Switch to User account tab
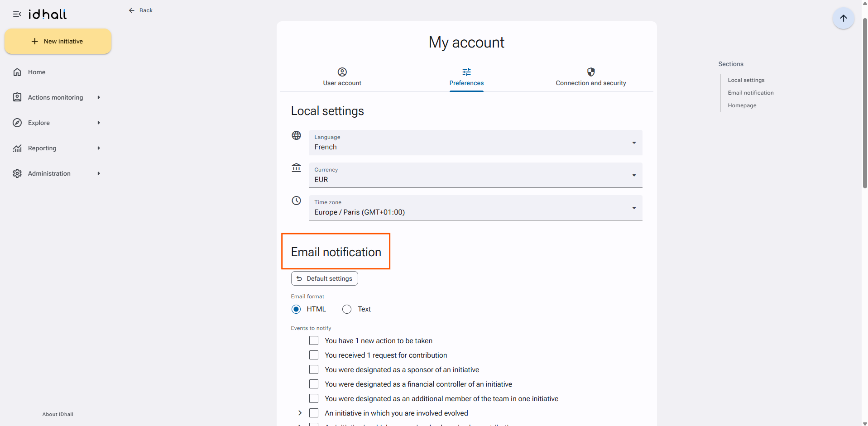The height and width of the screenshot is (426, 868). (x=342, y=77)
